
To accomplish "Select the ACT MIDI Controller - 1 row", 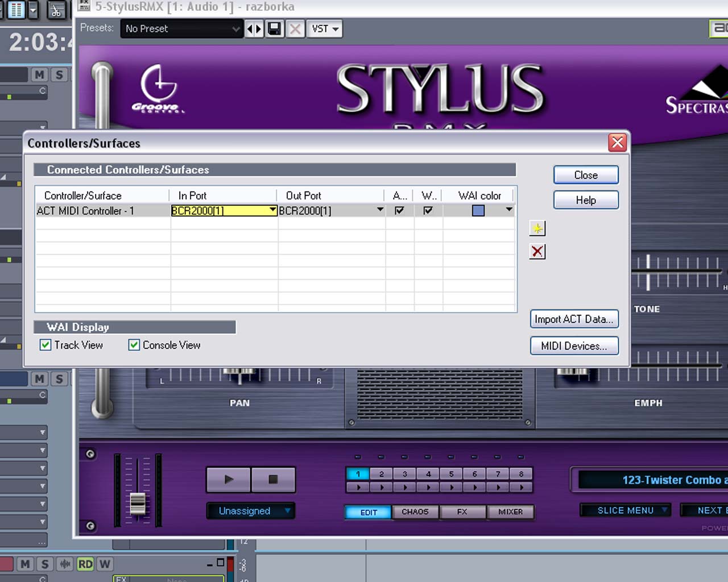I will (x=276, y=210).
